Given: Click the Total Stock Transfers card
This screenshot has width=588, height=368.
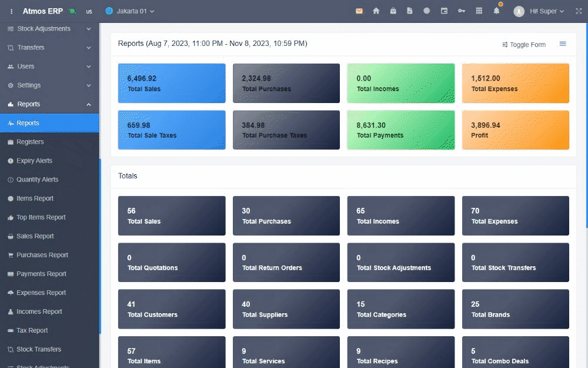Looking at the screenshot, I should click(x=516, y=263).
